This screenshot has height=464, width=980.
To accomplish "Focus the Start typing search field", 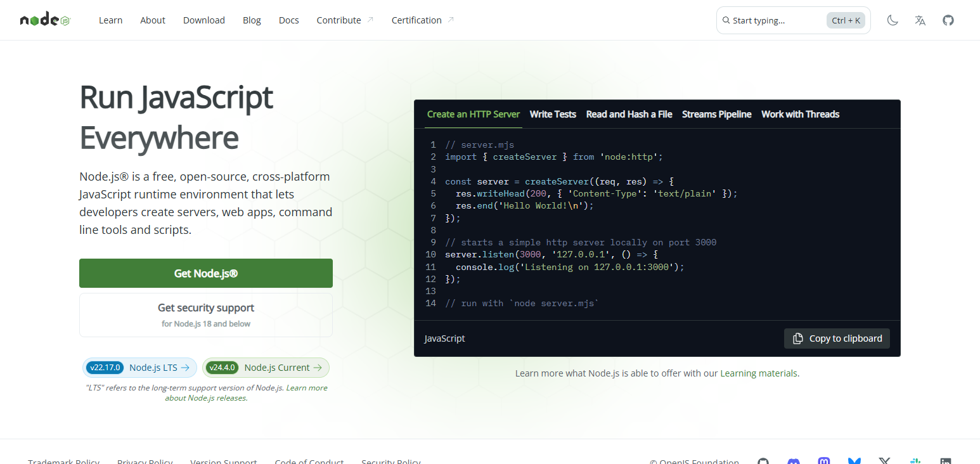I will click(793, 20).
